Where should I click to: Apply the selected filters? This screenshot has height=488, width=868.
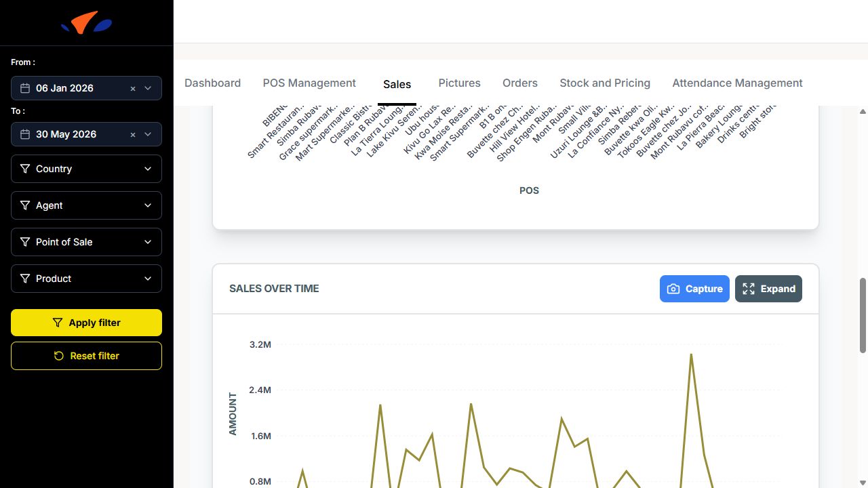(x=86, y=323)
